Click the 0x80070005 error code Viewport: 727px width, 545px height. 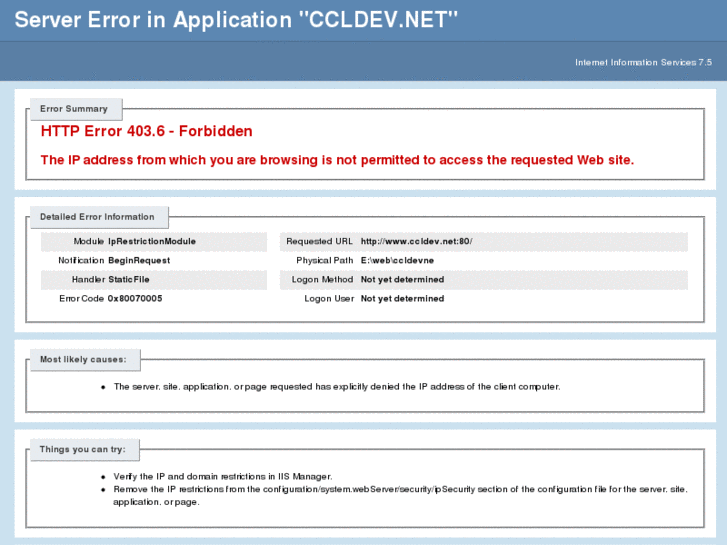pyautogui.click(x=135, y=298)
